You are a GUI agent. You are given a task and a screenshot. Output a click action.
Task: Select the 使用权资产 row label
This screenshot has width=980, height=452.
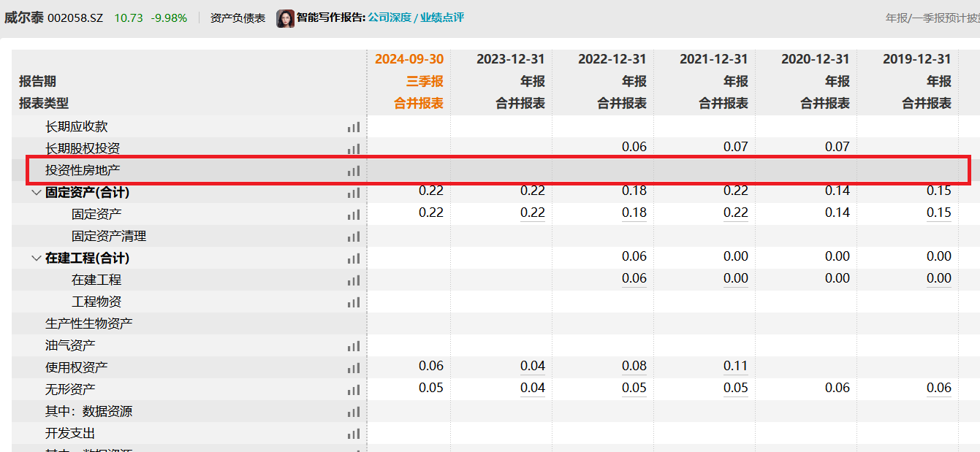77,368
